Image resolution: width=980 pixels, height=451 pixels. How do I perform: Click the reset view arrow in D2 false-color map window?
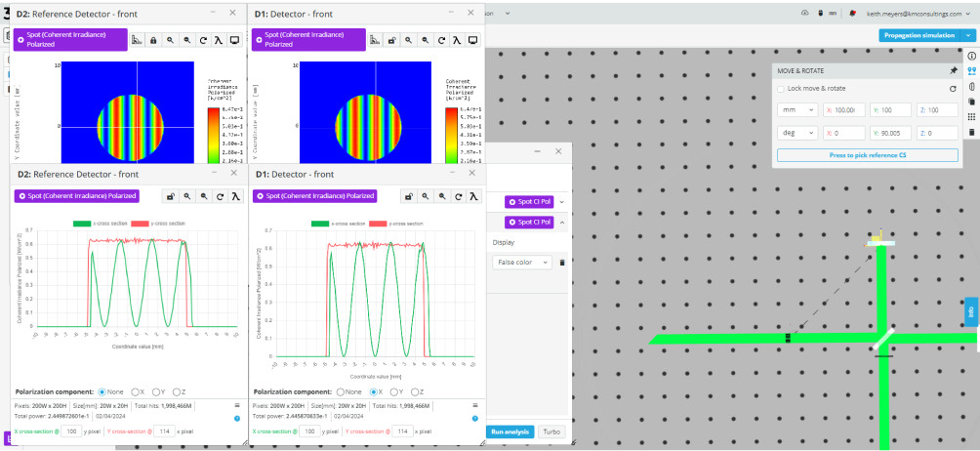click(x=202, y=40)
